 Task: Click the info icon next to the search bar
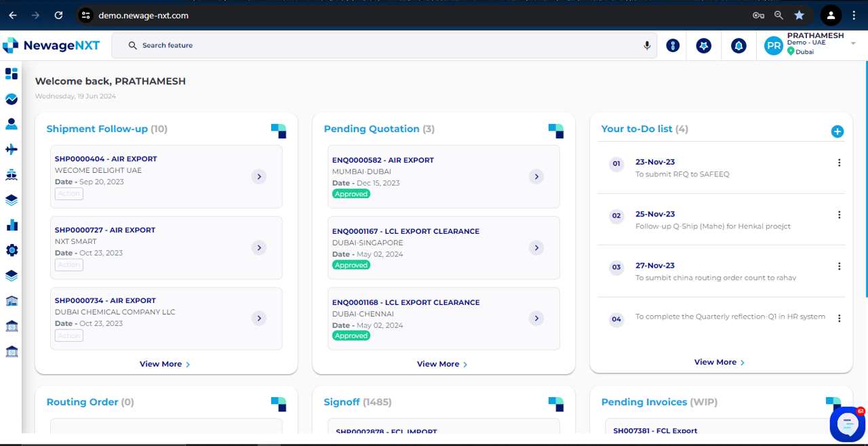point(672,45)
